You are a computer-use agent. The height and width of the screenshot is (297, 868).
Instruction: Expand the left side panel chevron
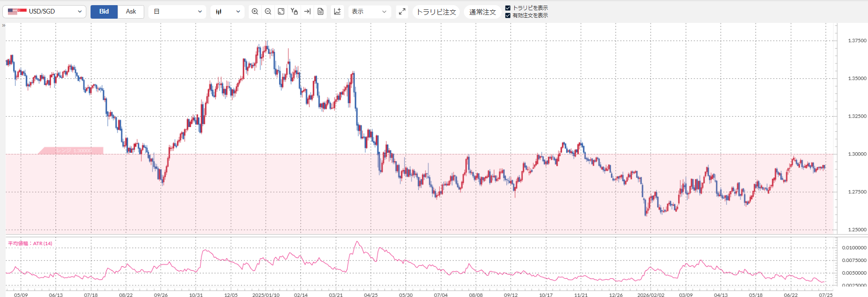(3, 25)
